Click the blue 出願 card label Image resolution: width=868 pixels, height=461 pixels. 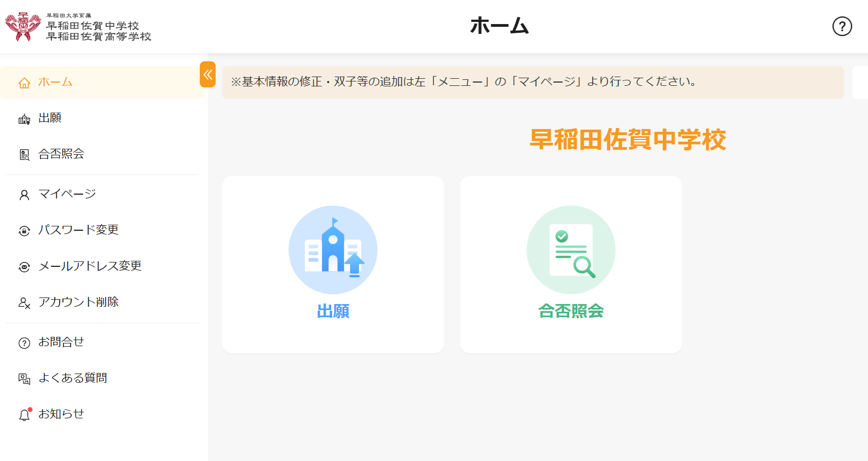pyautogui.click(x=333, y=311)
